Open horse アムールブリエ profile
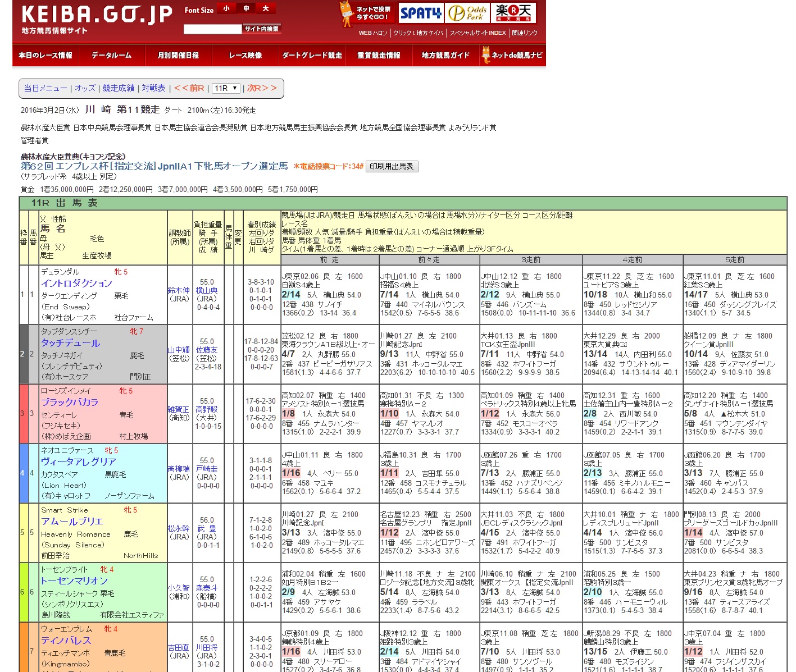The width and height of the screenshot is (796, 672). tap(72, 522)
